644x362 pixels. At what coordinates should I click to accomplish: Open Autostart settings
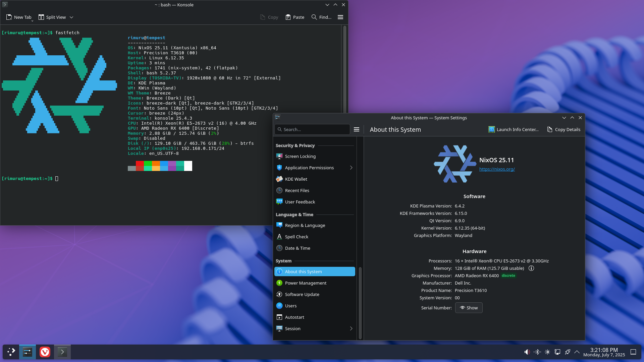[x=315, y=317]
